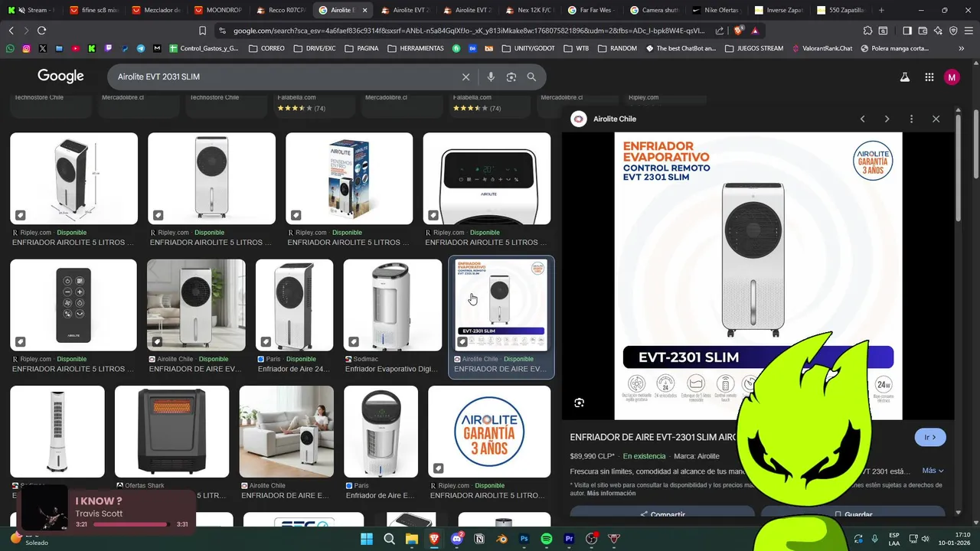Open Blender from the taskbar
The height and width of the screenshot is (551, 980).
click(x=502, y=539)
